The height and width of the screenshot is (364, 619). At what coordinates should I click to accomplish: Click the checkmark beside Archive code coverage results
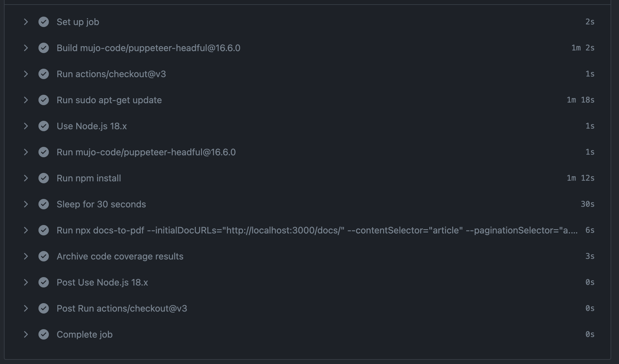click(44, 256)
